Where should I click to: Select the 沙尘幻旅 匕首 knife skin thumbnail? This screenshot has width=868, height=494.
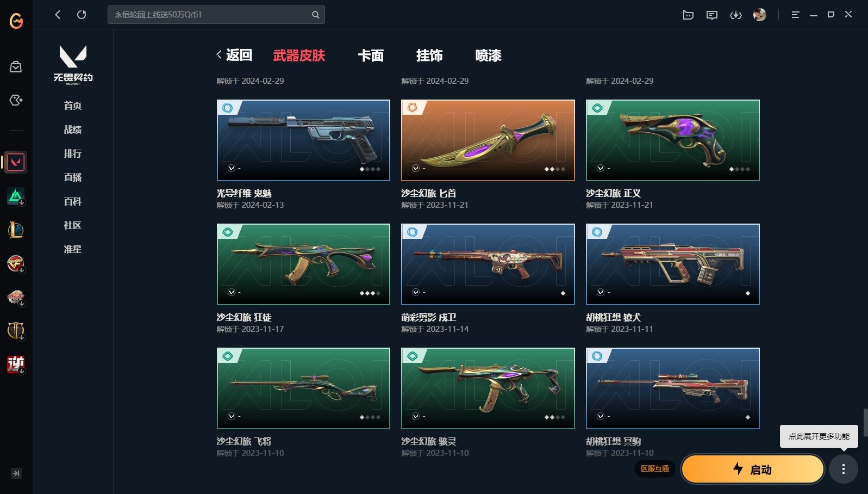pos(488,140)
